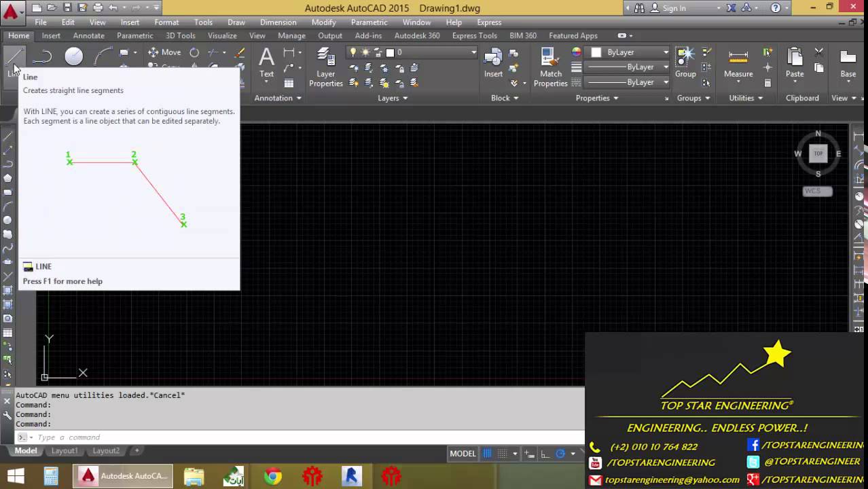Click the TOP face of ViewCube
The height and width of the screenshot is (489, 868).
[x=818, y=153]
